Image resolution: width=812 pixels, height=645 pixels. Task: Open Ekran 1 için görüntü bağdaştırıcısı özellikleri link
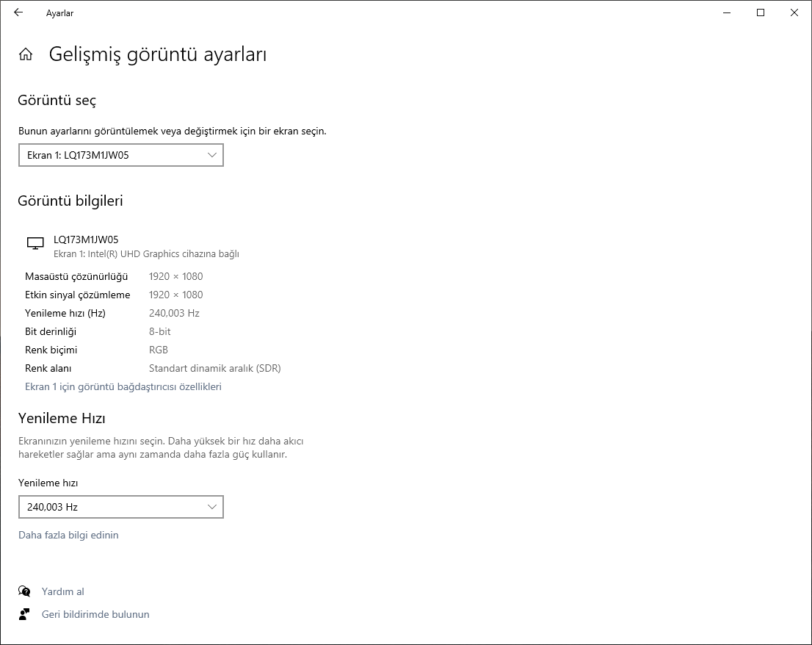coord(123,386)
